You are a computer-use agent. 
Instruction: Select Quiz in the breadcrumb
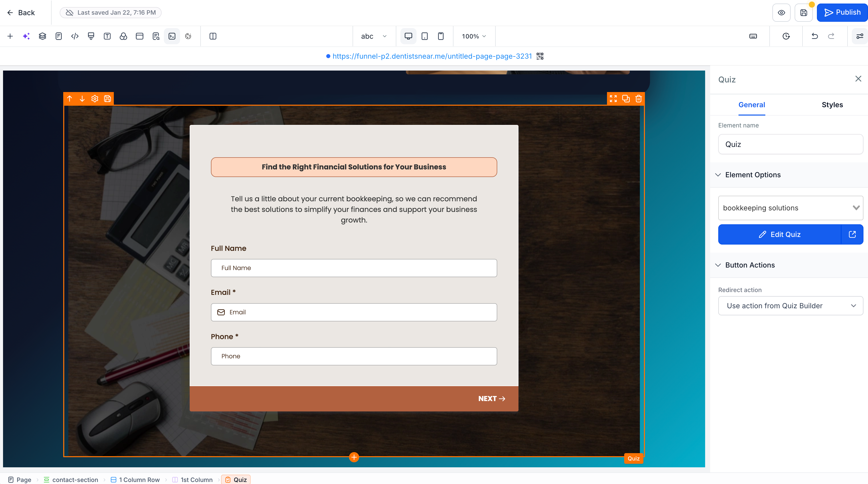point(236,480)
